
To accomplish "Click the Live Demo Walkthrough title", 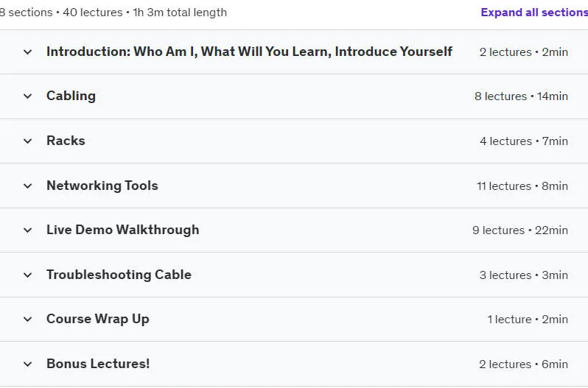I will (x=123, y=230).
